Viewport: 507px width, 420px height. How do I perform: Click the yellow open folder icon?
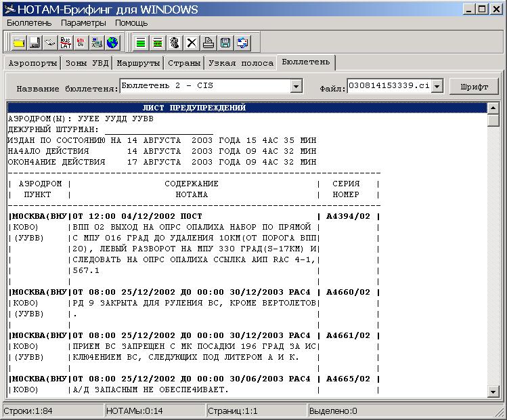(18, 43)
